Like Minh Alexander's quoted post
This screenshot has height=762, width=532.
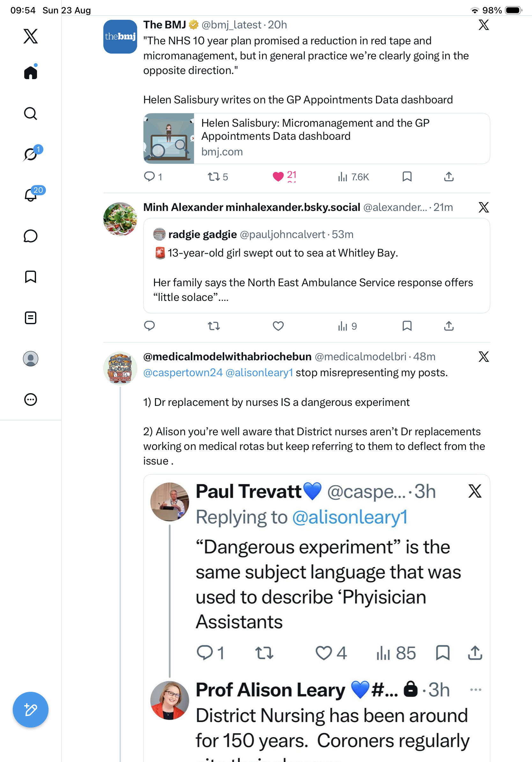pyautogui.click(x=278, y=326)
